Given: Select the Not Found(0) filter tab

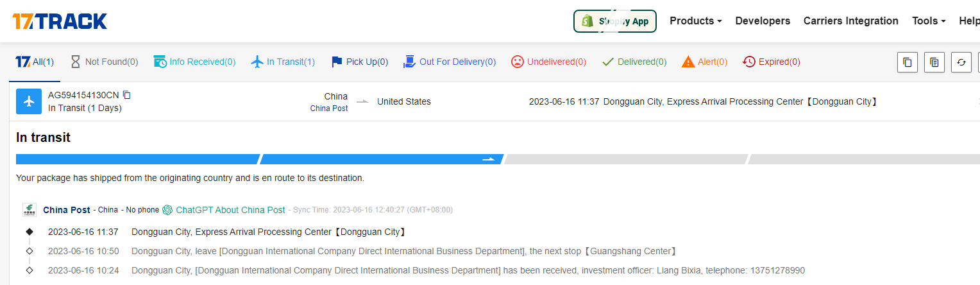Looking at the screenshot, I should click(104, 62).
